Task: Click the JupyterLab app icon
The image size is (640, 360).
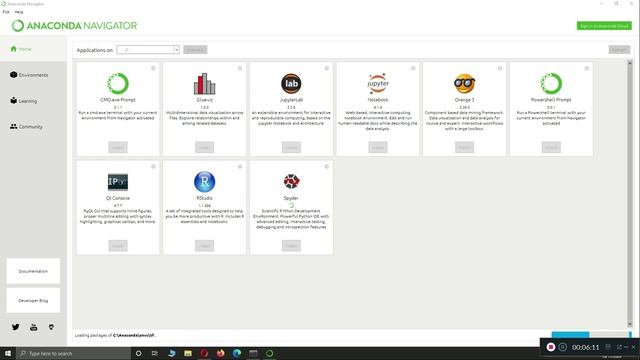Action: tap(291, 83)
